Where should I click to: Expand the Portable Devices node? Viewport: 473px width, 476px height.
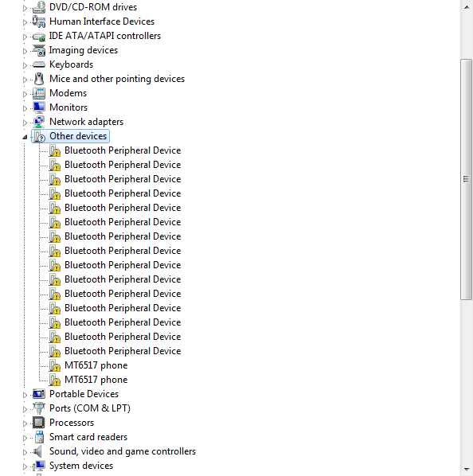pos(25,395)
